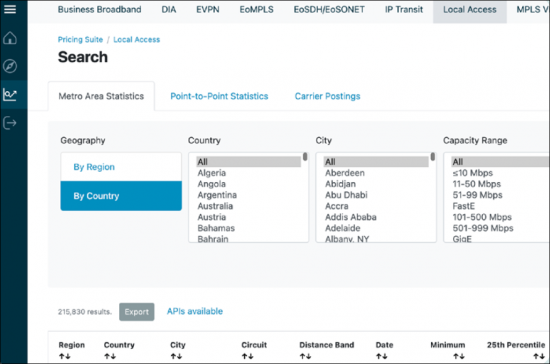The height and width of the screenshot is (364, 550).
Task: Sort results by Country column arrows
Action: click(x=110, y=356)
